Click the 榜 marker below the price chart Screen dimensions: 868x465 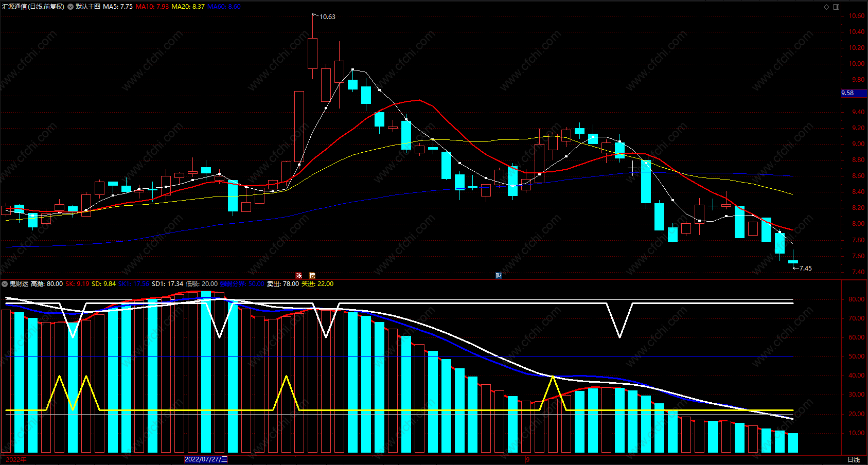[312, 276]
